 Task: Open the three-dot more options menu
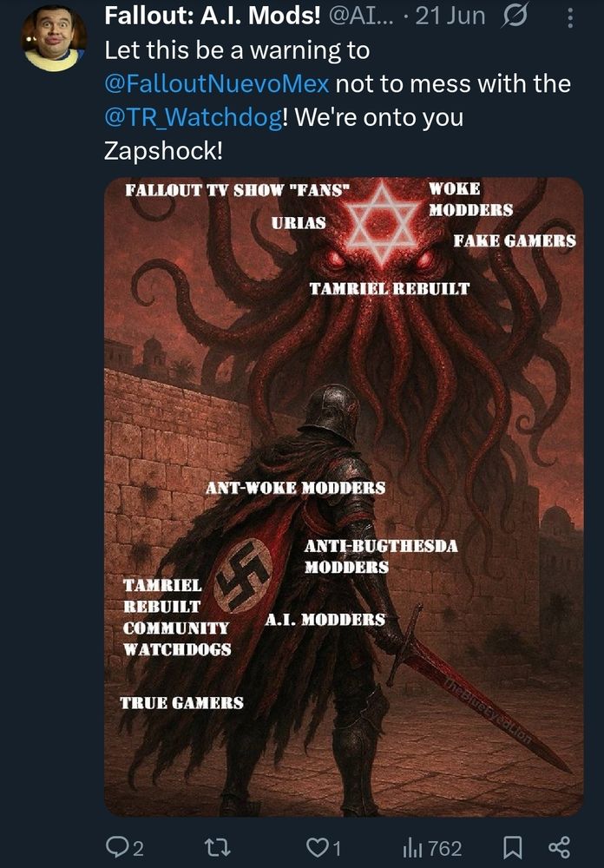click(x=571, y=17)
